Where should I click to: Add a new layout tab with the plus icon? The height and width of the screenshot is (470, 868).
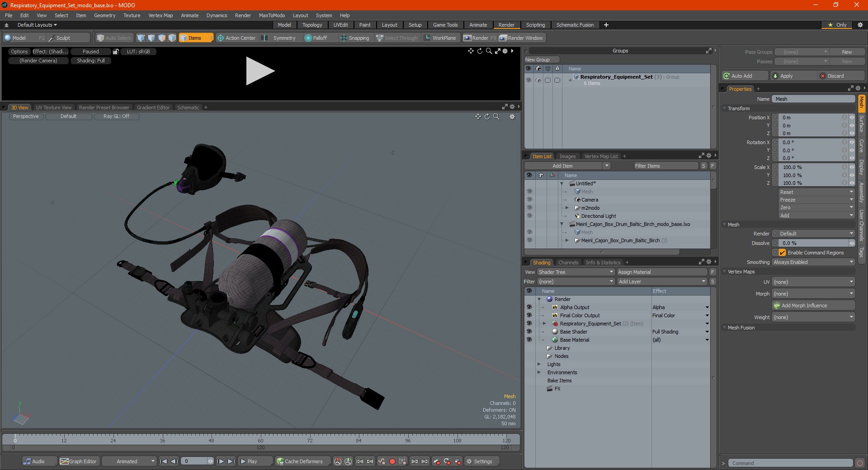click(606, 25)
